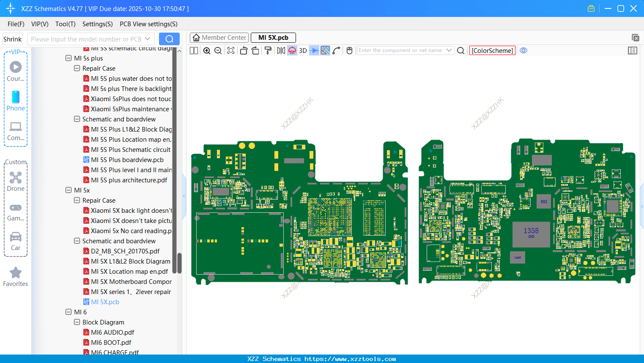644x363 pixels.
Task: Collapse the MI 5s plus tree node
Action: click(x=69, y=58)
